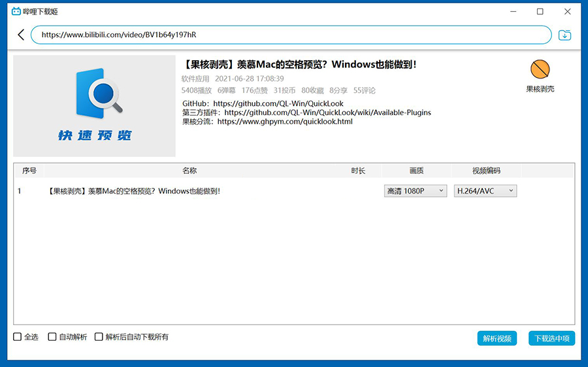Toggle the 自动解析 checkbox
This screenshot has height=367, width=588.
click(x=52, y=337)
